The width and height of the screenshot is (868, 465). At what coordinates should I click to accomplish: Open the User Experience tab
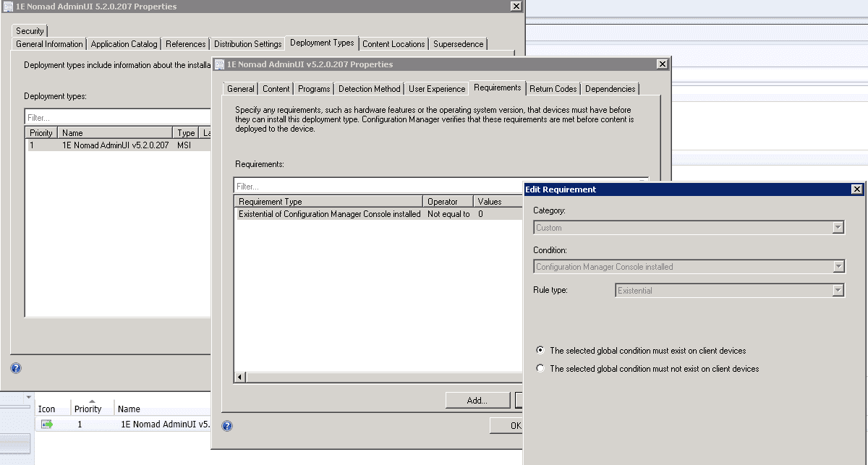pyautogui.click(x=437, y=89)
